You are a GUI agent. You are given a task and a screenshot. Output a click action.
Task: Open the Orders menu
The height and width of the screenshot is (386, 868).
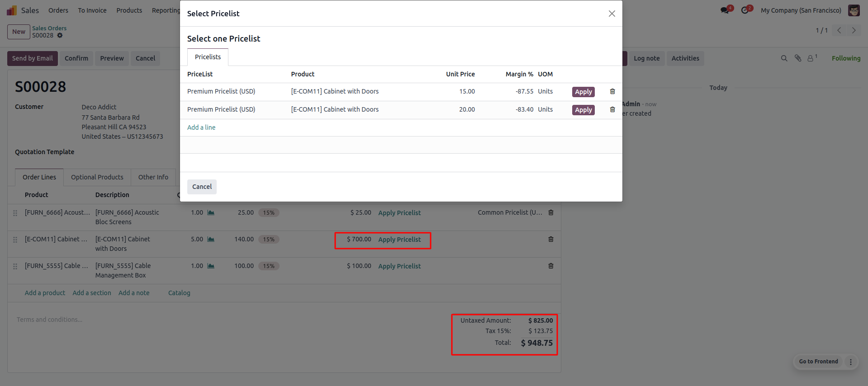[x=58, y=10]
